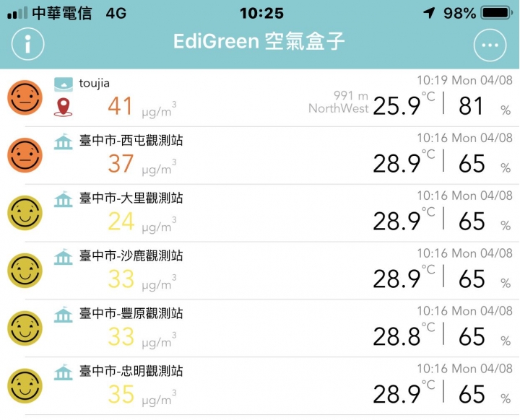Tap the yellow smiley face for 大里觀測站
Viewport: 520px width, 420px height.
[x=25, y=213]
